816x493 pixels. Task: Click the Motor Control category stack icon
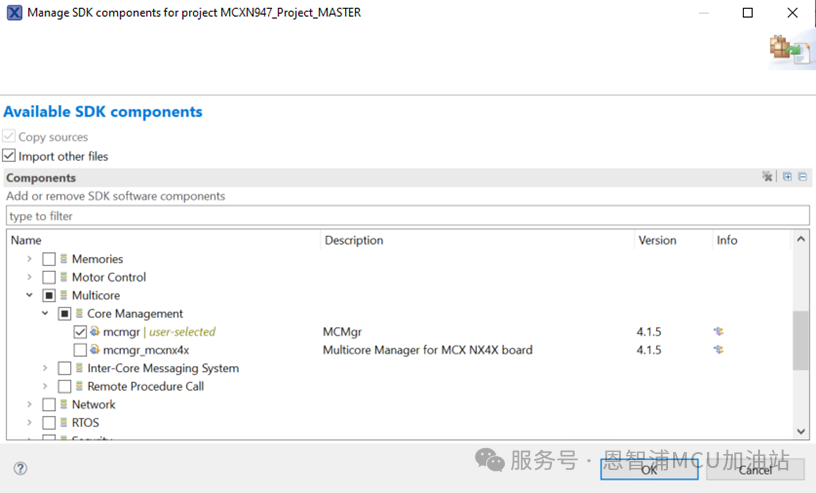point(63,277)
